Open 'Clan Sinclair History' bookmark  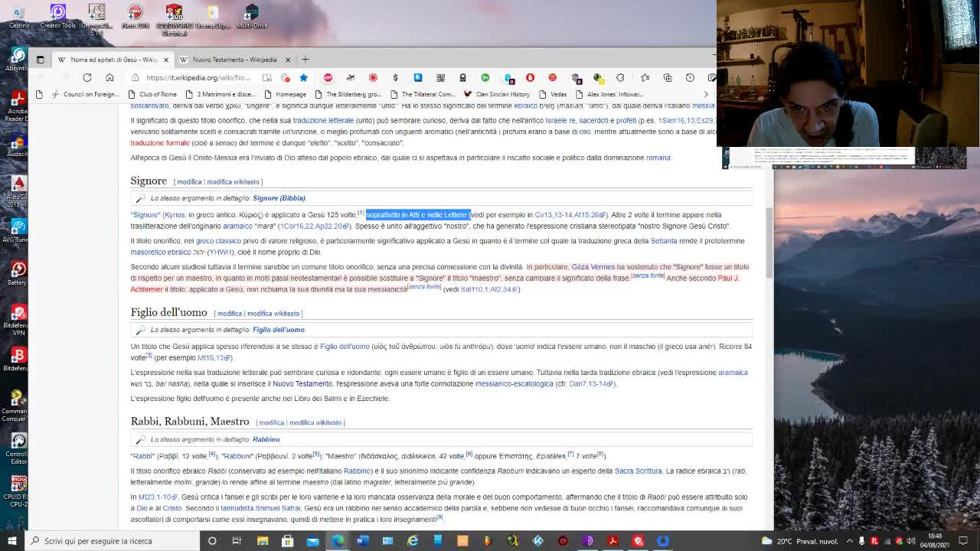pyautogui.click(x=497, y=94)
